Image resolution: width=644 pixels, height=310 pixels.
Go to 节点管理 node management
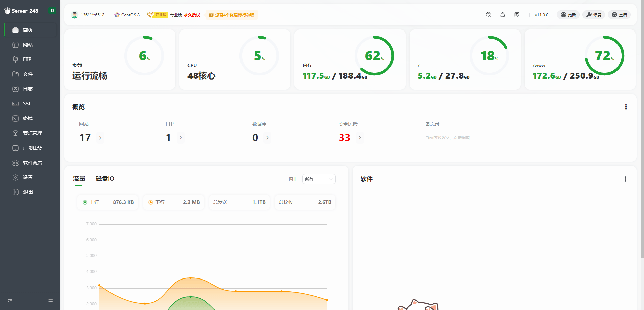[x=32, y=133]
